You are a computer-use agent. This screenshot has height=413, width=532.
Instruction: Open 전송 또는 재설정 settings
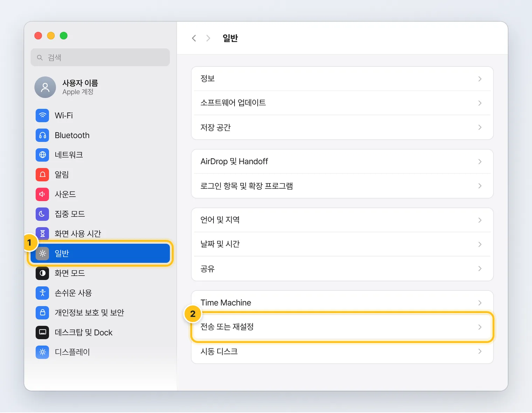pos(342,327)
